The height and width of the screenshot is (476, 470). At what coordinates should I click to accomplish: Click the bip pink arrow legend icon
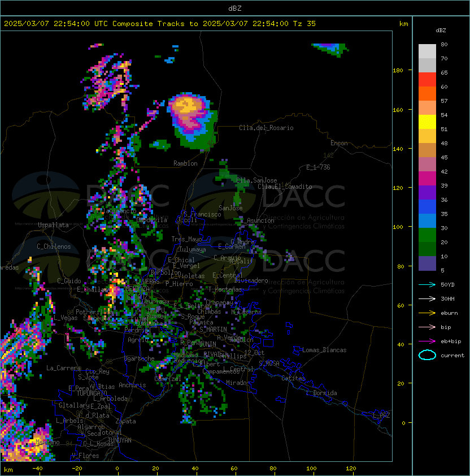point(427,327)
